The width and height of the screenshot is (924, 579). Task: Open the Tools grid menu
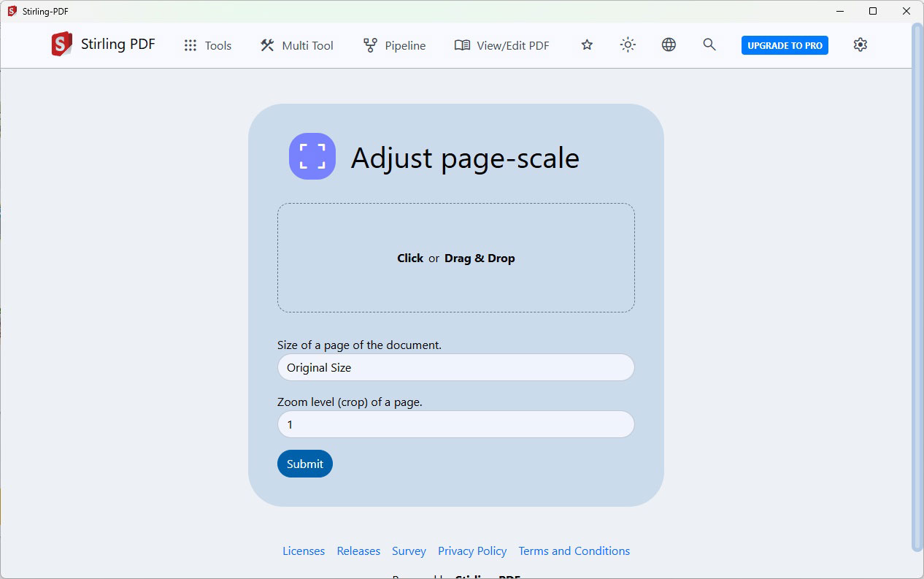pyautogui.click(x=208, y=45)
